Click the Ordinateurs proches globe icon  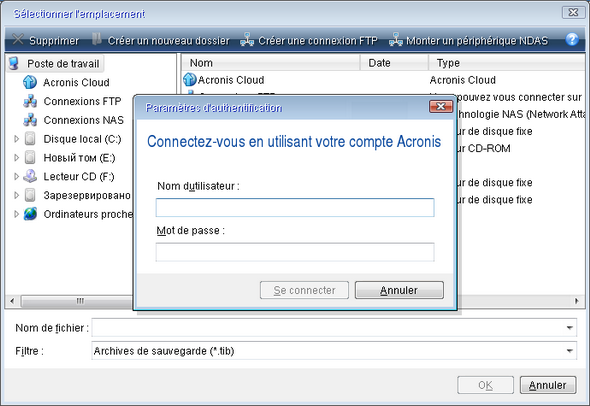tap(30, 214)
